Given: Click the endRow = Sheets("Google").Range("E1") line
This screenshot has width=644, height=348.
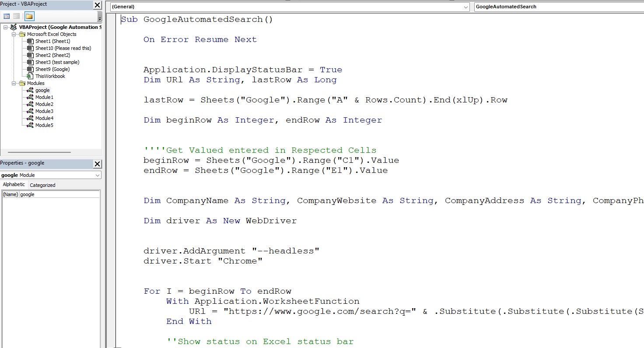Looking at the screenshot, I should pos(266,170).
